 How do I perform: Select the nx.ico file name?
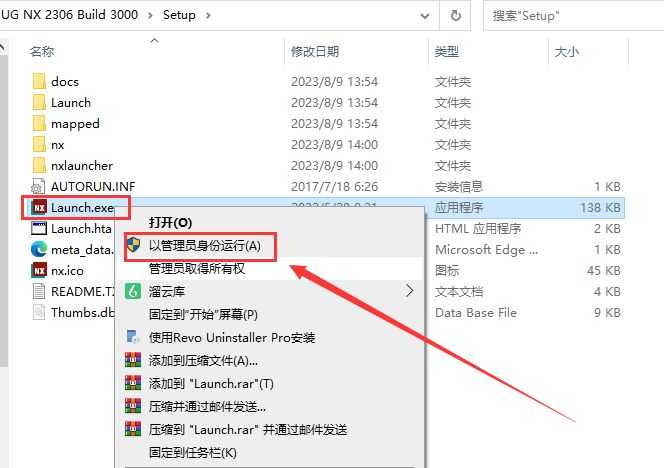click(67, 270)
